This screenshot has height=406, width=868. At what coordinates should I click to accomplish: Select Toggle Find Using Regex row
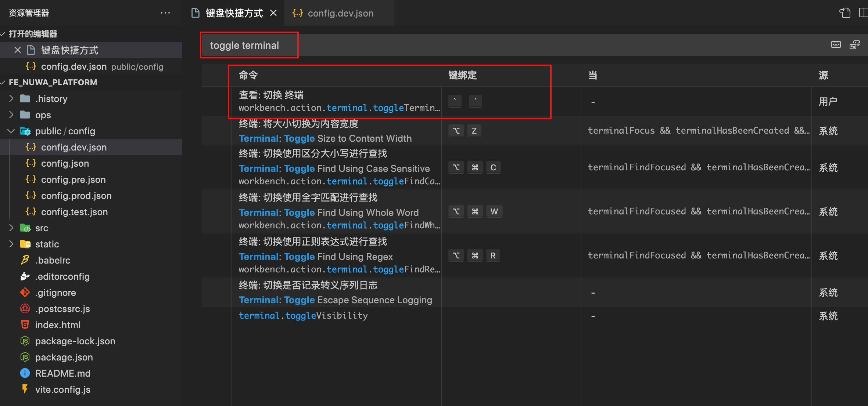535,255
